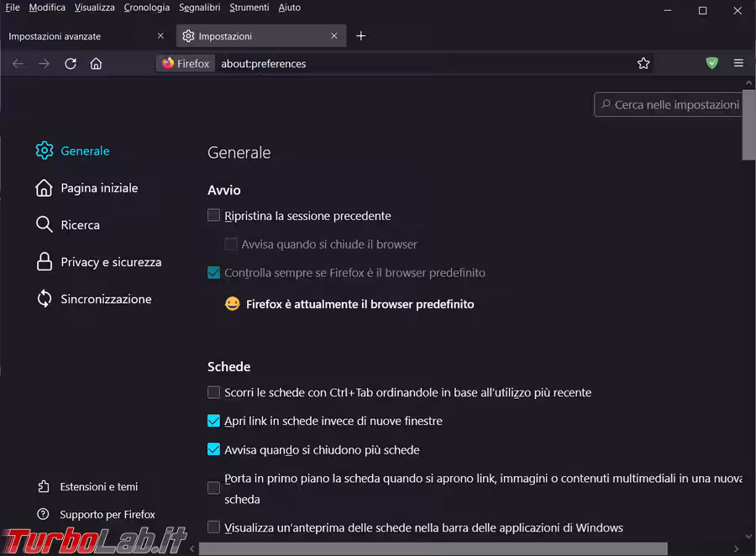
Task: Open the hamburger application menu
Action: pyautogui.click(x=738, y=64)
